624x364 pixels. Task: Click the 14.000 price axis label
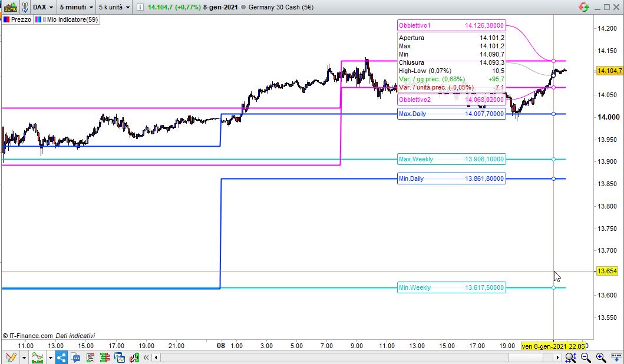[x=609, y=117]
